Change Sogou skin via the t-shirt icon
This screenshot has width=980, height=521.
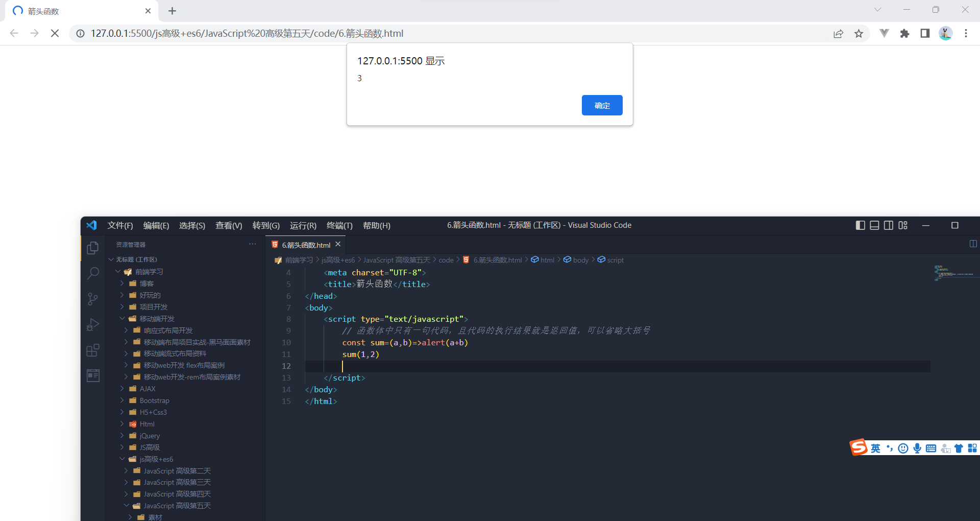959,448
